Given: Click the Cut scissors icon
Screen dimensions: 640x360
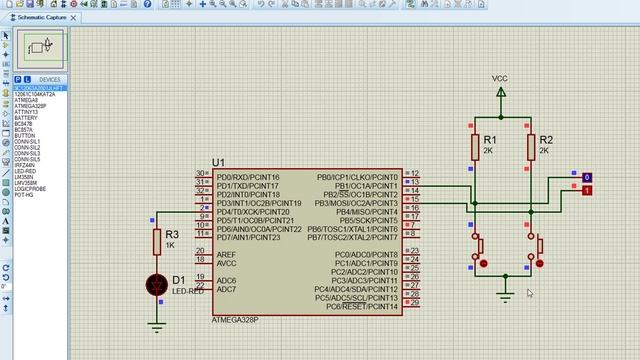Looking at the screenshot, I should point(285,4).
